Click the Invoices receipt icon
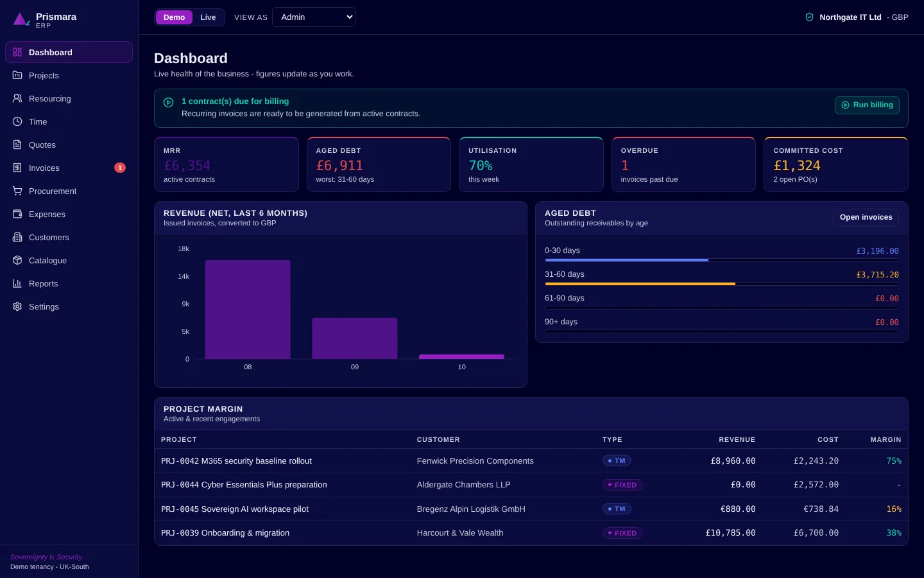This screenshot has width=924, height=578. [x=17, y=168]
